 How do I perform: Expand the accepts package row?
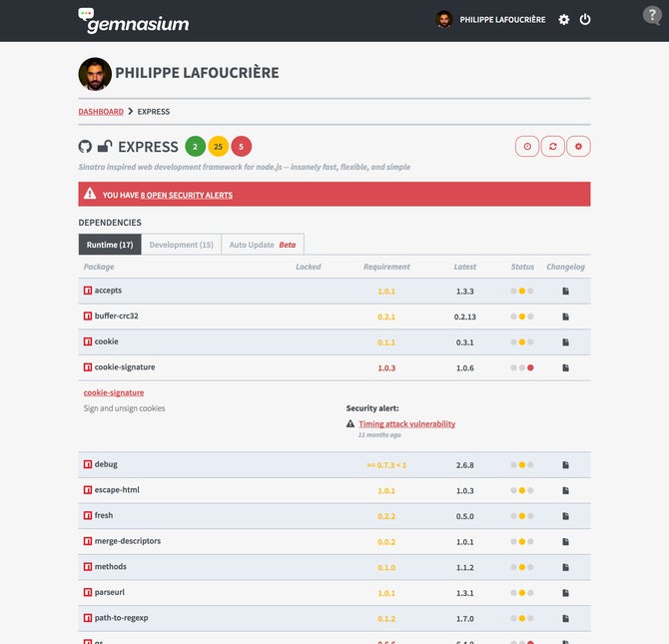[334, 292]
